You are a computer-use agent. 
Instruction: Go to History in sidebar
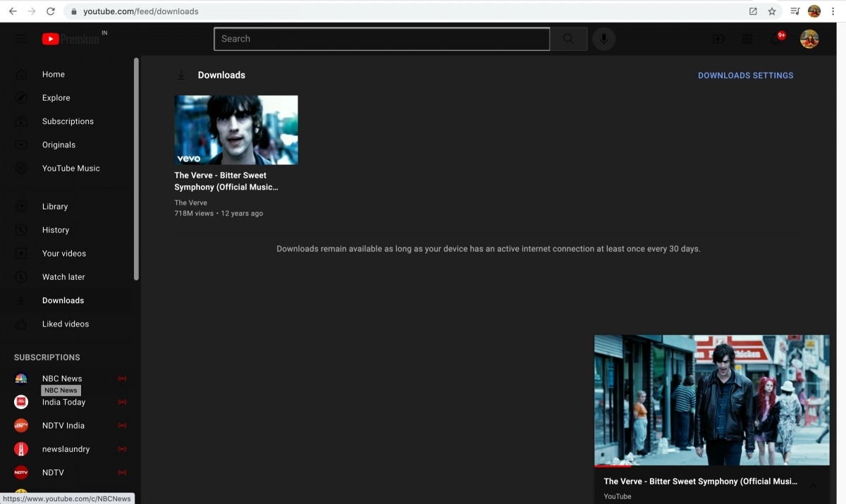[x=55, y=230]
